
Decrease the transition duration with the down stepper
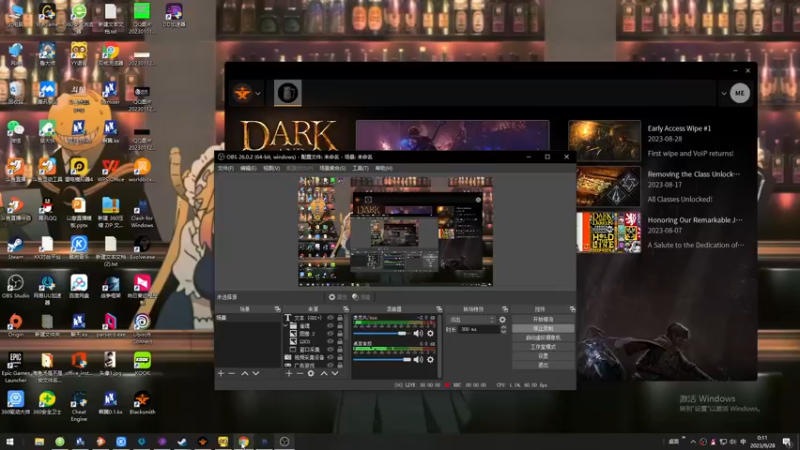coord(504,332)
